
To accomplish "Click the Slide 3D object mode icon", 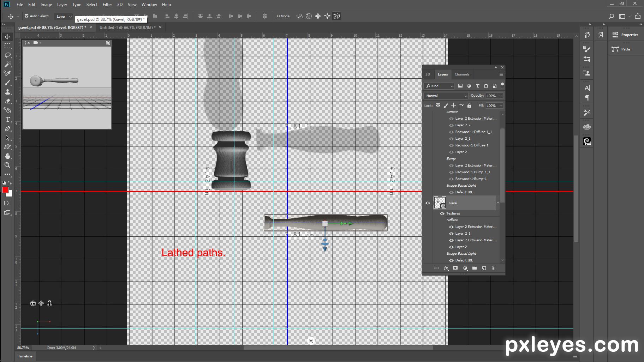I will point(327,16).
